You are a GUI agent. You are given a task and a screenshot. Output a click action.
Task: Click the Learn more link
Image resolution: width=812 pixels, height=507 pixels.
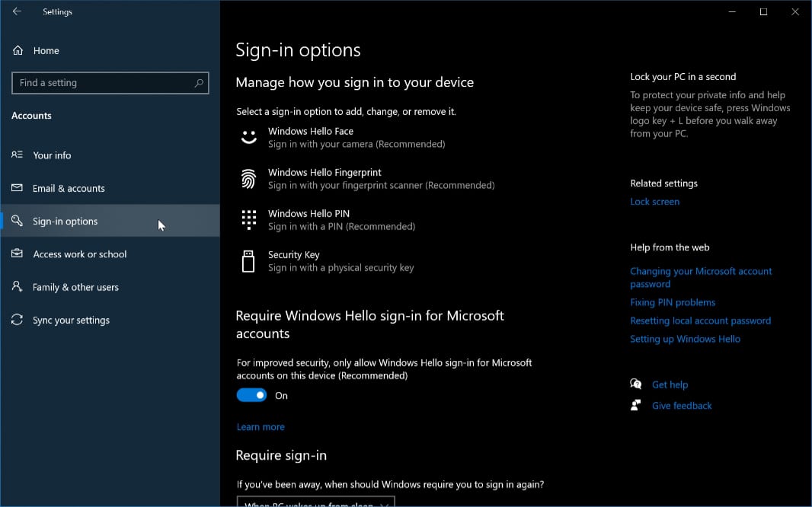click(x=261, y=427)
